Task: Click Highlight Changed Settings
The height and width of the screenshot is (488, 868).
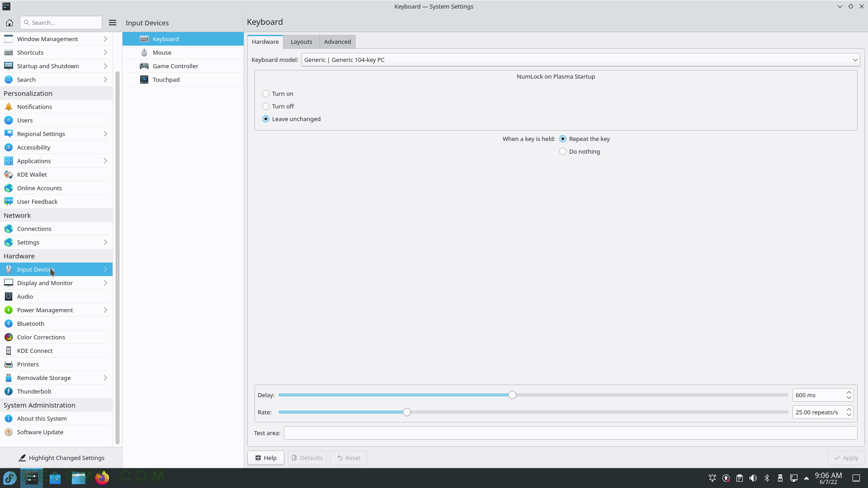Action: pos(61,458)
